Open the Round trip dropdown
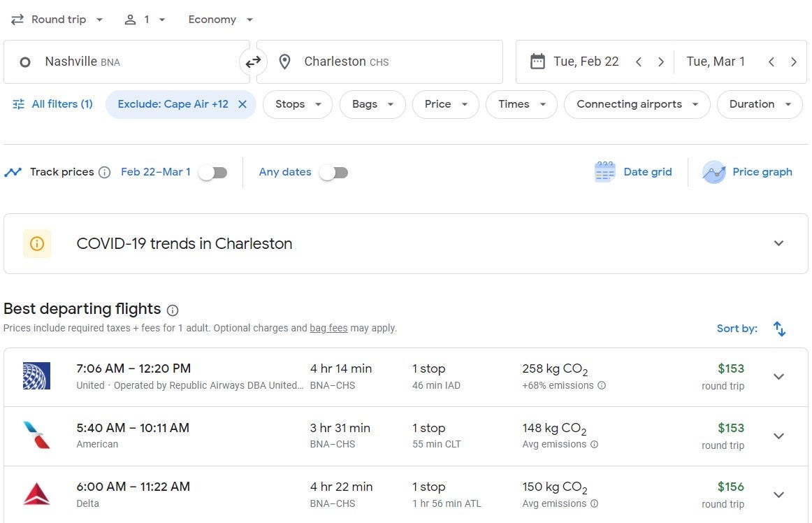 point(57,20)
